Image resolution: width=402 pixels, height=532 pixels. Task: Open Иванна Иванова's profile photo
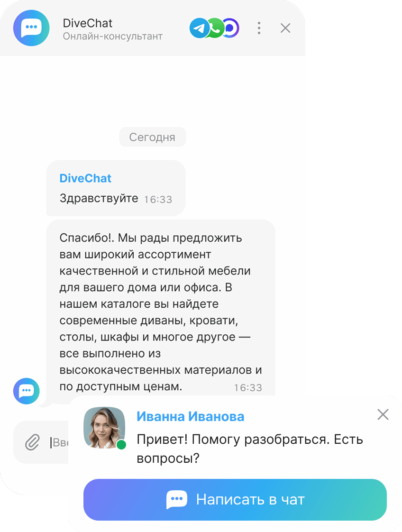(x=104, y=428)
